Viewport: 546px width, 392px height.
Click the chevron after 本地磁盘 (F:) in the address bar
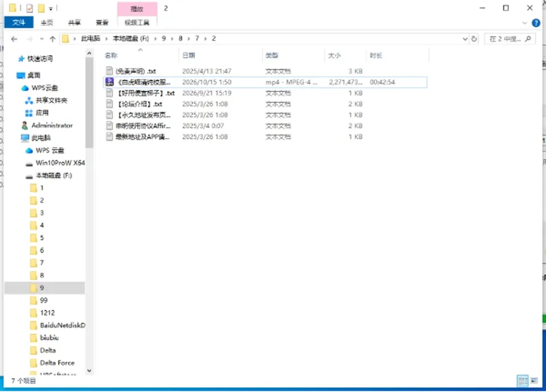(155, 39)
